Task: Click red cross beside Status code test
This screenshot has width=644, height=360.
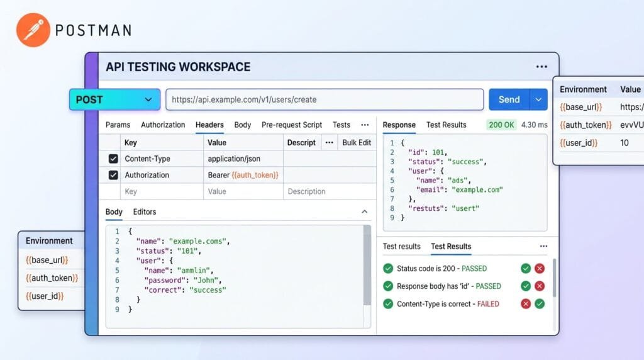Action: tap(540, 268)
